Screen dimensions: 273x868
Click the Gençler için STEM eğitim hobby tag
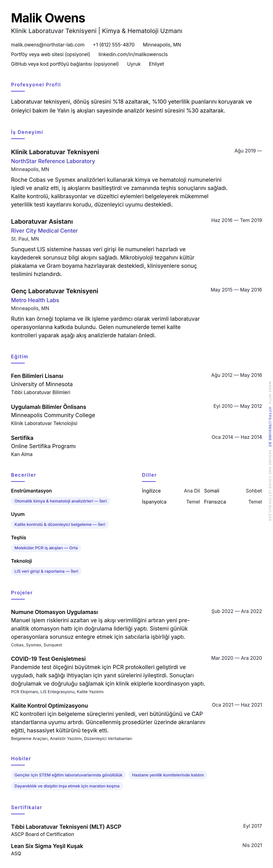click(68, 775)
